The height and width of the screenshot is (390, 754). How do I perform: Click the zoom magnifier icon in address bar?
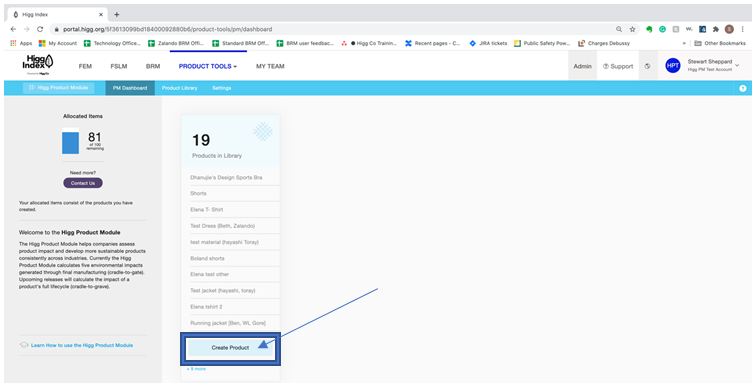click(x=619, y=29)
